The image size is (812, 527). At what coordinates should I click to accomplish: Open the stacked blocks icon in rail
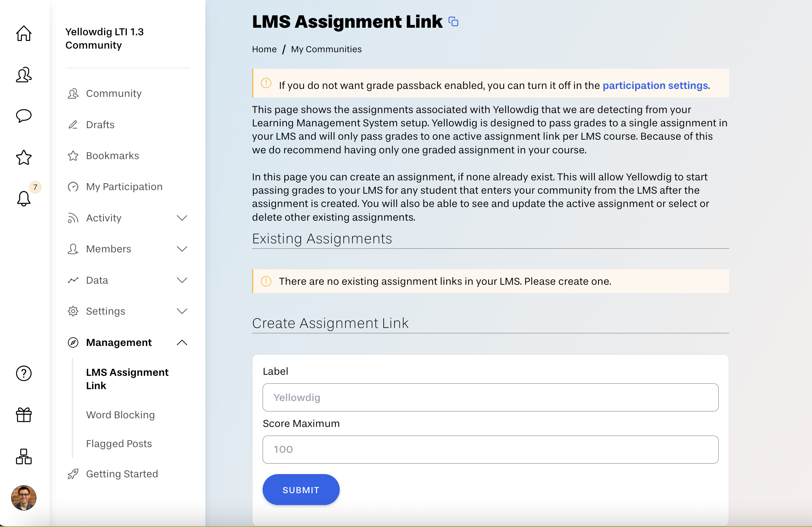pos(24,456)
